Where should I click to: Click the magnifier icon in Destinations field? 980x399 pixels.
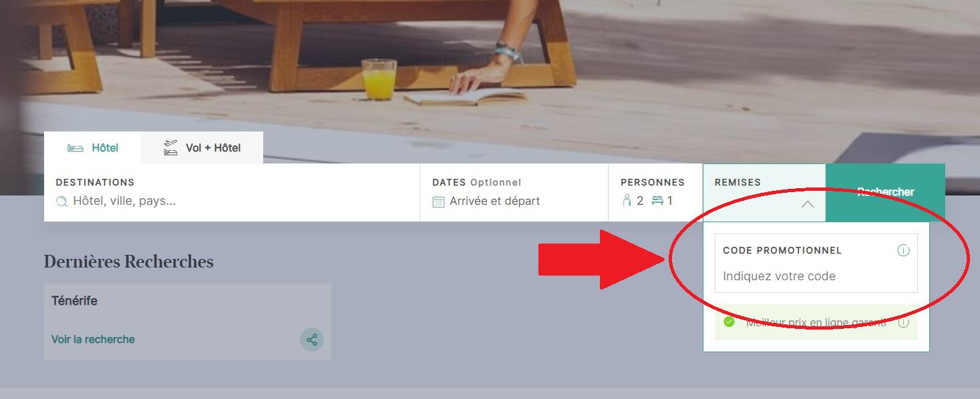point(62,202)
